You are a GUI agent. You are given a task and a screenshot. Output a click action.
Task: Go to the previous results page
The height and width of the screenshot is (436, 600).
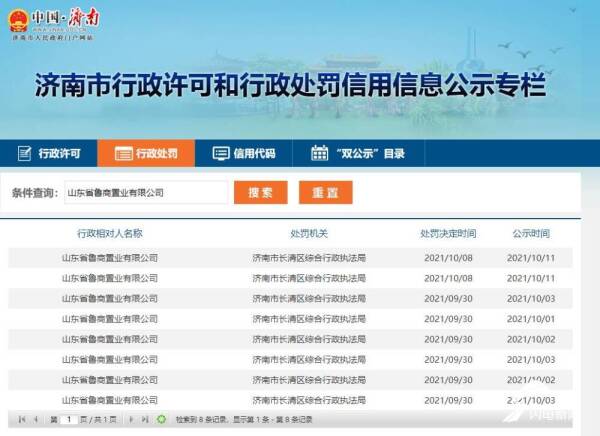click(36, 420)
